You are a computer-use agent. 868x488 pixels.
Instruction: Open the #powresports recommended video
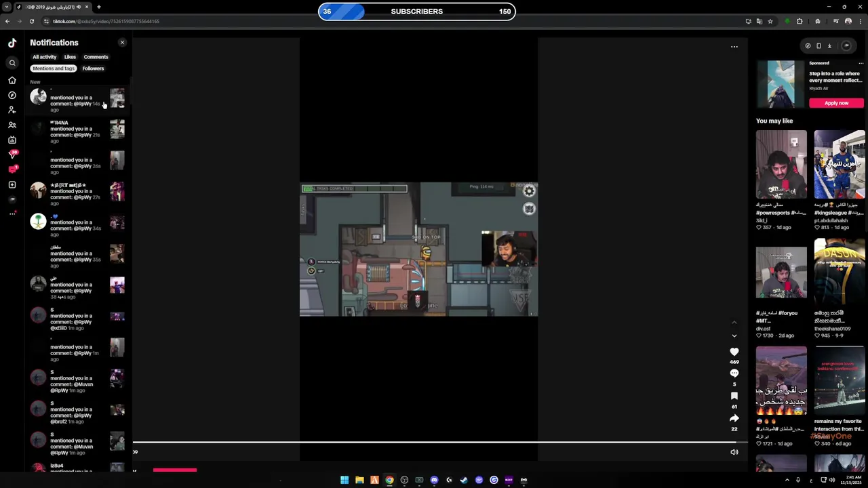coord(781,165)
